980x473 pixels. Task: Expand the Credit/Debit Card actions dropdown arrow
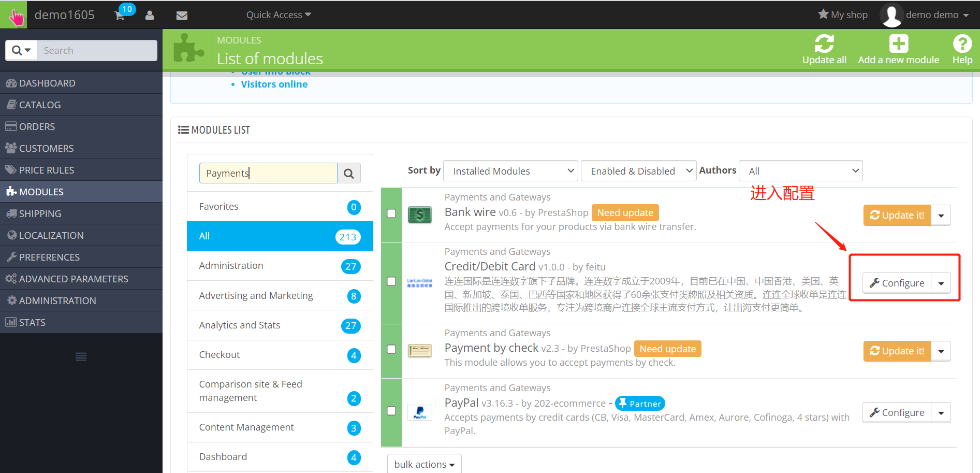point(941,283)
